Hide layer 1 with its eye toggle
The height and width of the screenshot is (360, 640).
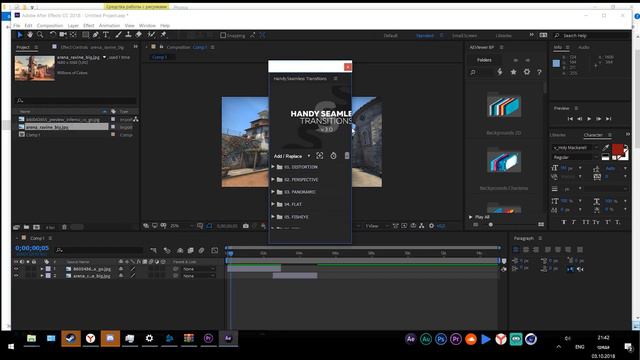coord(16,269)
